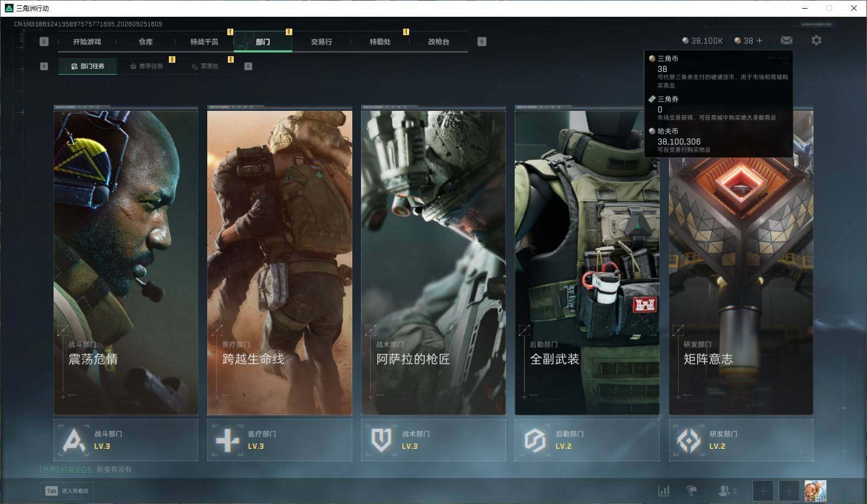This screenshot has height=504, width=867.
Task: Open the statistics bar chart icon
Action: (664, 490)
